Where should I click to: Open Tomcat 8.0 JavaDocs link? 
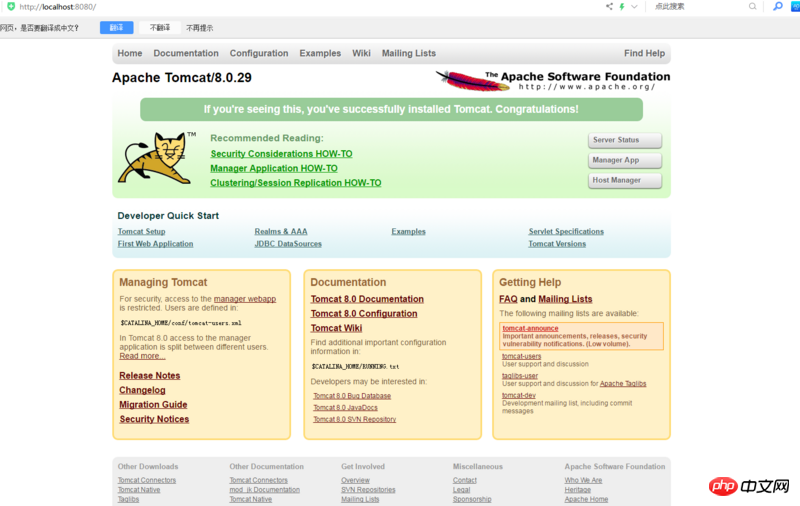pyautogui.click(x=345, y=408)
